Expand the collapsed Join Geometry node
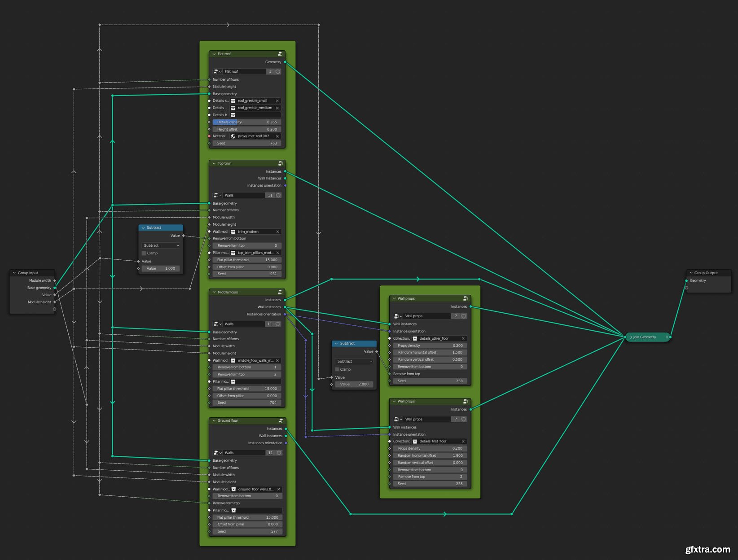Image resolution: width=738 pixels, height=560 pixels. 631,337
